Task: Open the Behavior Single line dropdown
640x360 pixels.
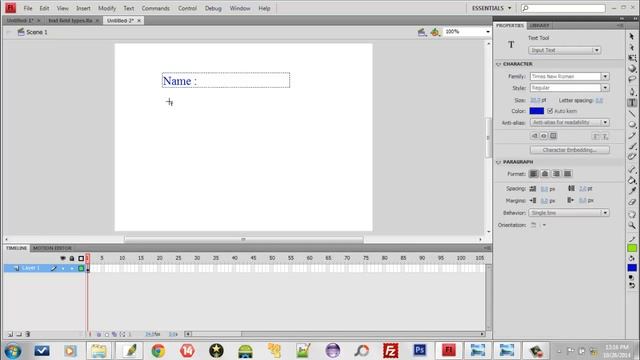Action: point(569,213)
